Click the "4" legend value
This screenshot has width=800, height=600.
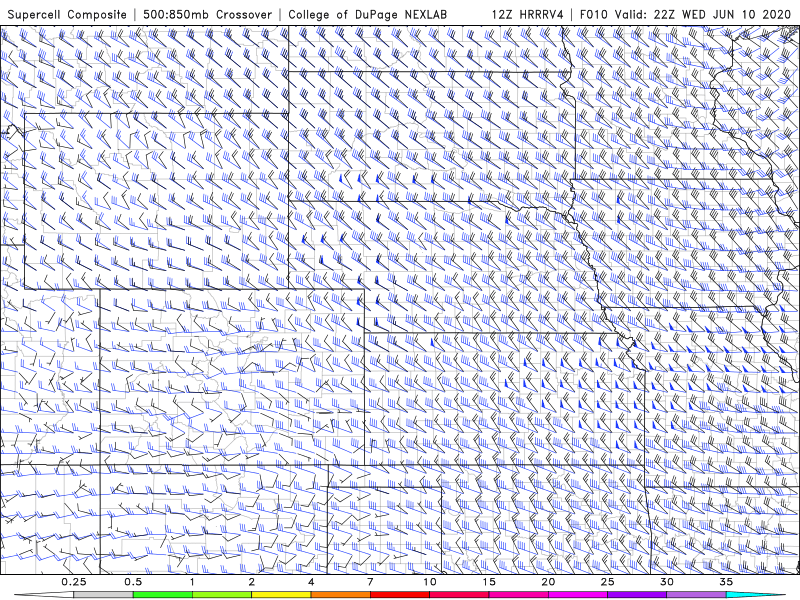click(311, 582)
